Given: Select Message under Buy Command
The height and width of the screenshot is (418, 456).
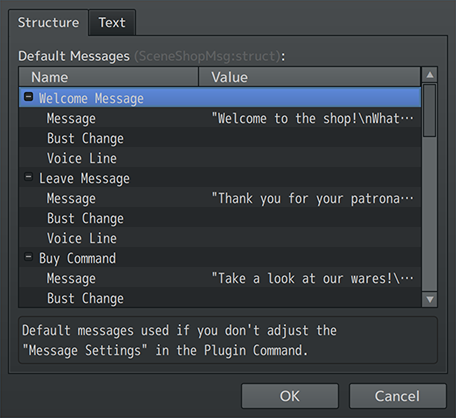Looking at the screenshot, I should coord(220,277).
